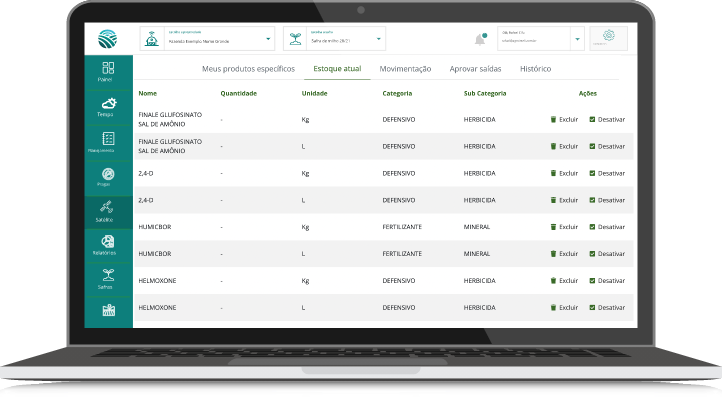Click the trash icon for HELMOXONE Kg row

click(x=553, y=280)
